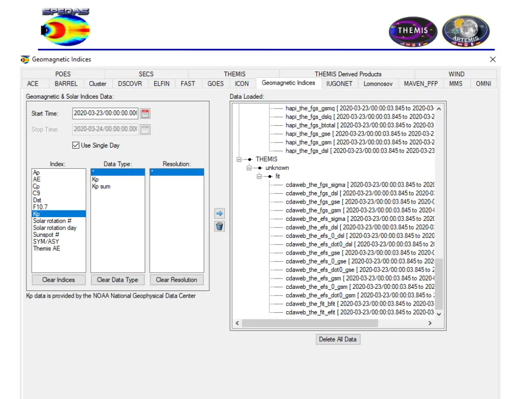Click the scroll left arrow in Data Loaded
The width and height of the screenshot is (532, 399).
pyautogui.click(x=237, y=323)
